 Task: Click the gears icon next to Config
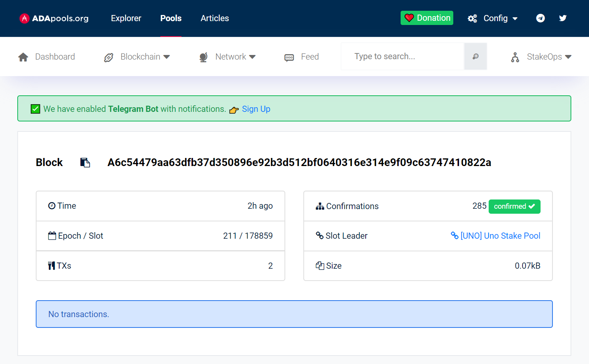tap(472, 18)
